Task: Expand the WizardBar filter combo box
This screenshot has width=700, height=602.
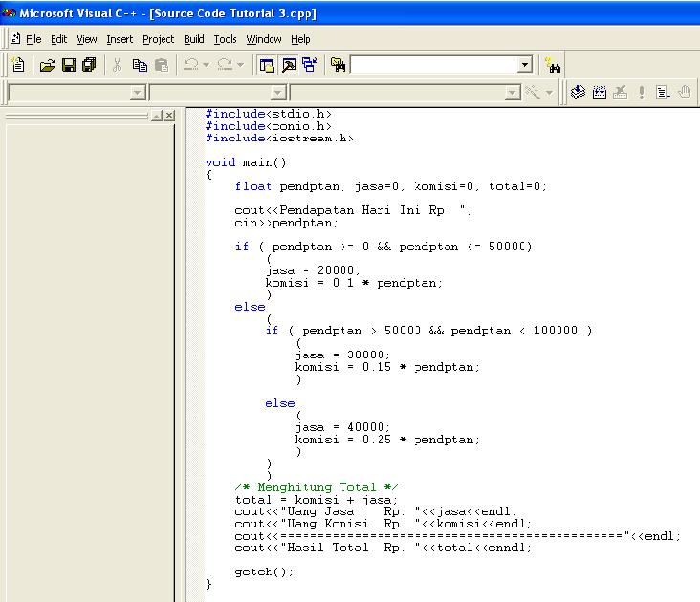Action: point(278,93)
